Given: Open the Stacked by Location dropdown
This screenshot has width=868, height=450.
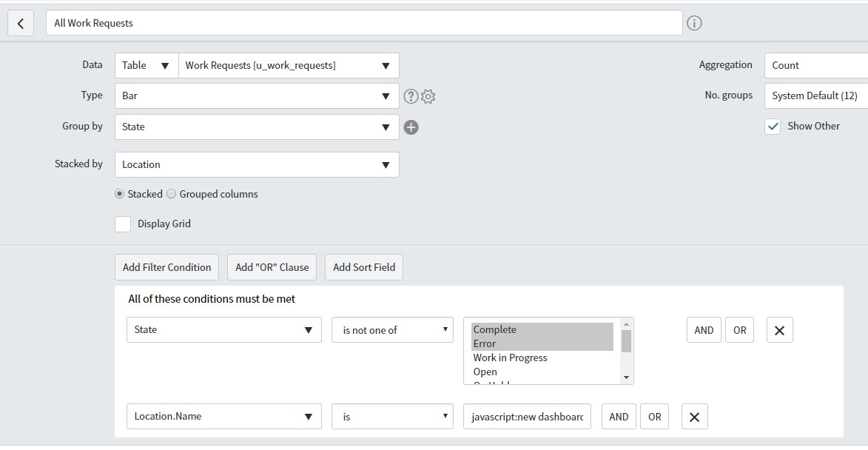Looking at the screenshot, I should pyautogui.click(x=257, y=164).
